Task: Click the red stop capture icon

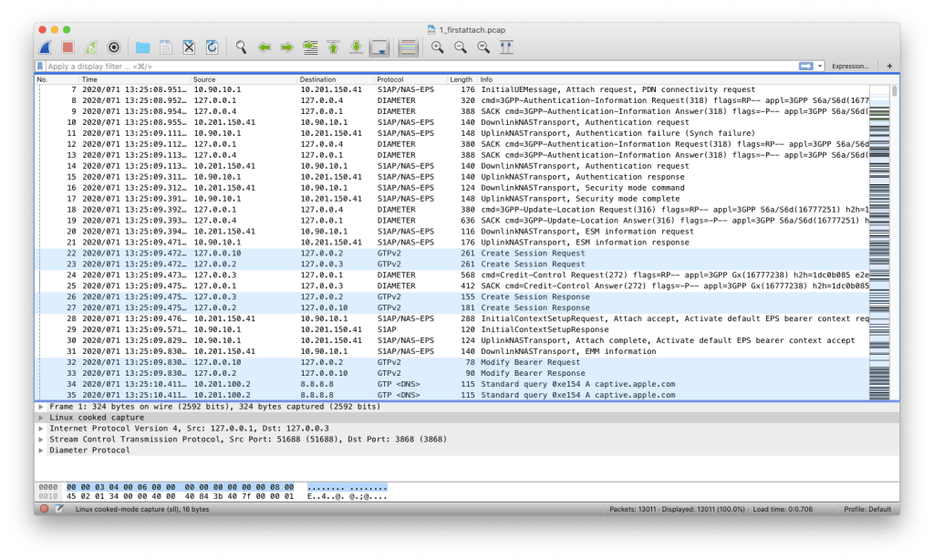Action: (x=67, y=47)
